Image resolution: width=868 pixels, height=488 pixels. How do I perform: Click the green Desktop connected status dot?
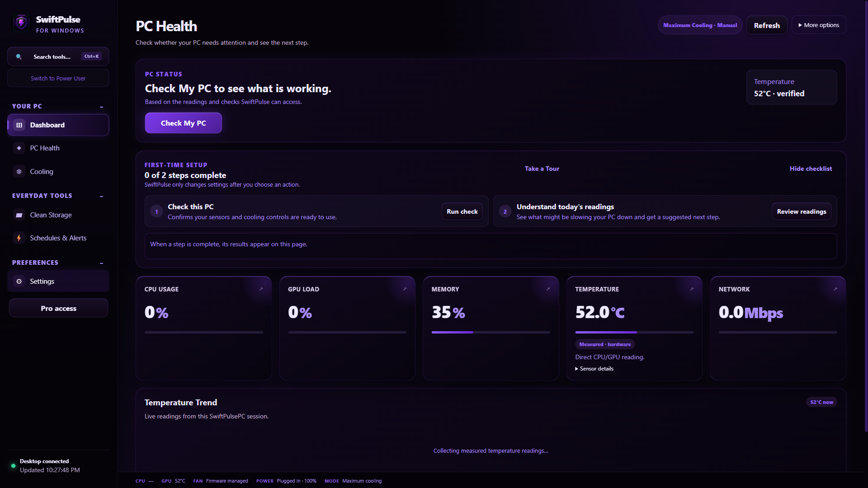coord(13,466)
